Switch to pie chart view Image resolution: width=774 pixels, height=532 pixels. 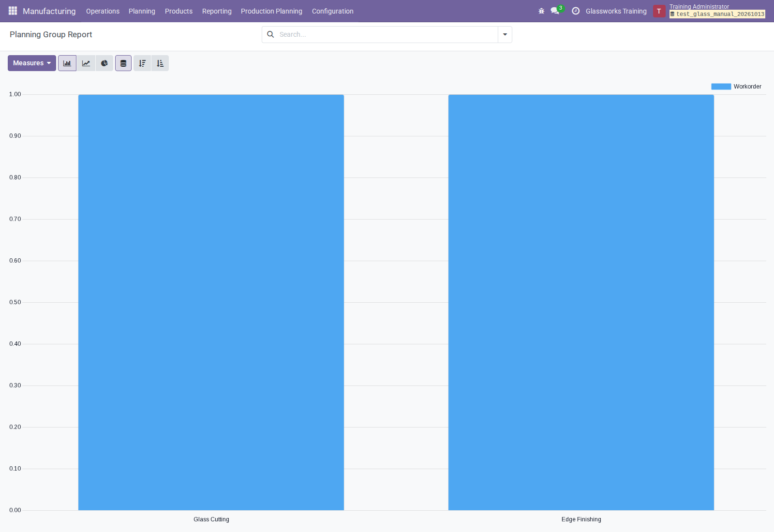click(104, 63)
